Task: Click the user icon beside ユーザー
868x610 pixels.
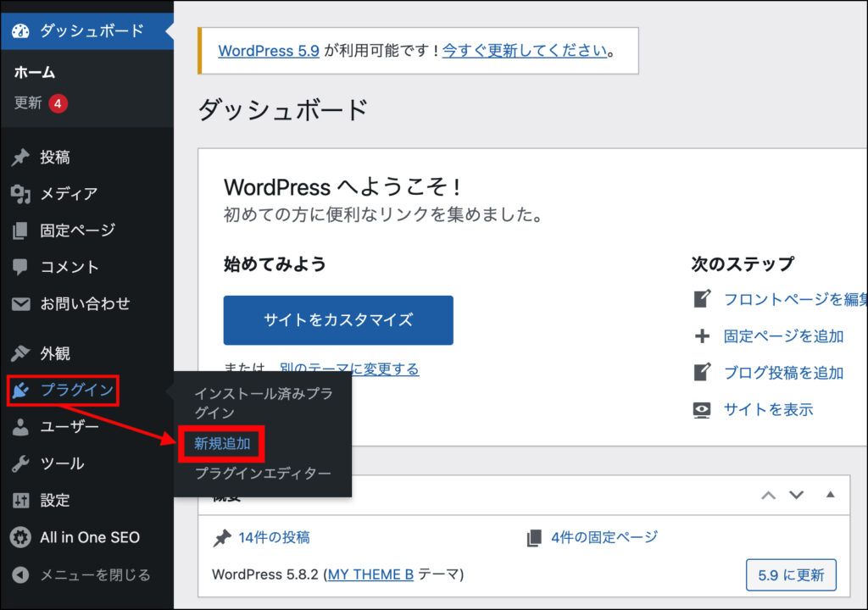Action: (x=20, y=427)
